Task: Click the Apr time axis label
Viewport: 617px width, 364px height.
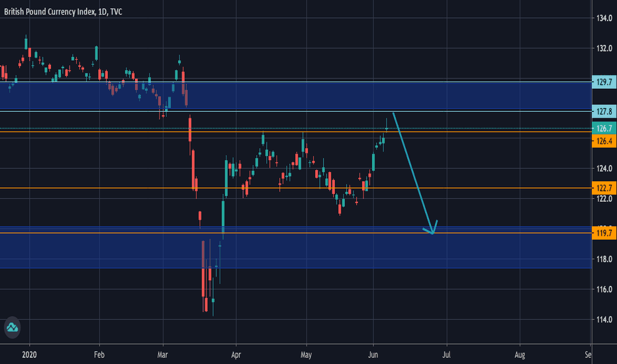Action: 236,355
